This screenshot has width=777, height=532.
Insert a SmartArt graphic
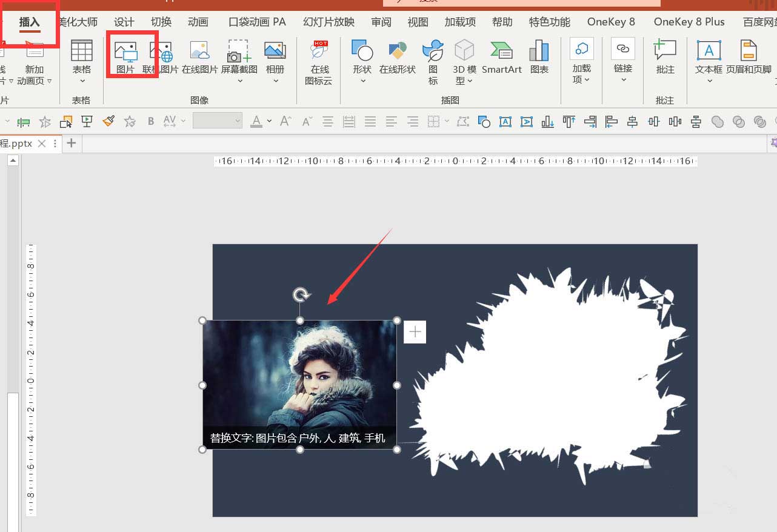tap(501, 57)
